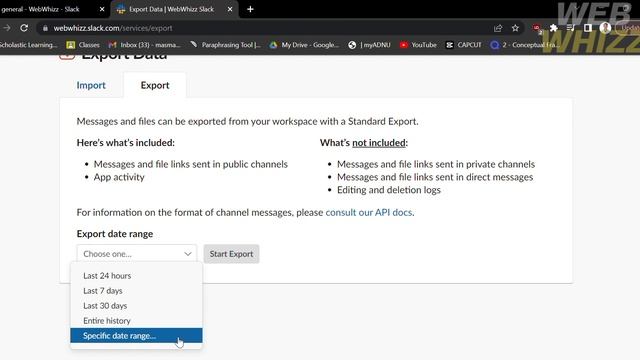Open the CAPCUT bookmark
The image size is (640, 360).
[464, 45]
